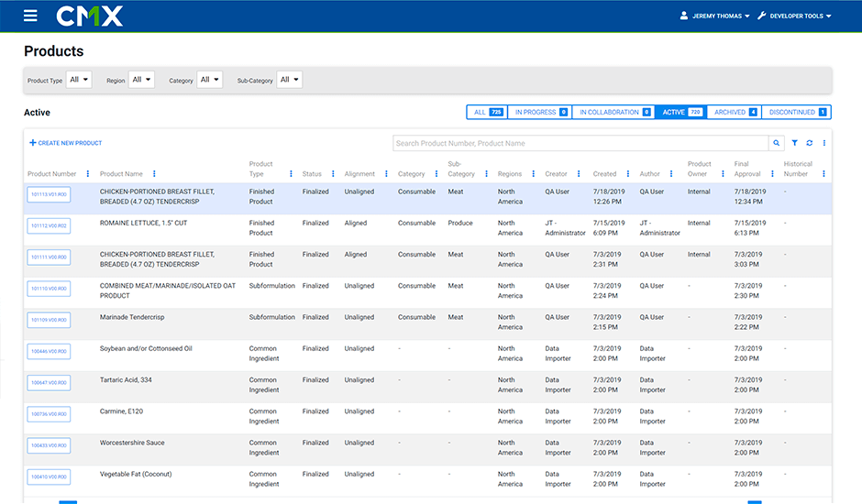The width and height of the screenshot is (862, 504).
Task: Switch to the In Collaboration tab
Action: tap(613, 112)
